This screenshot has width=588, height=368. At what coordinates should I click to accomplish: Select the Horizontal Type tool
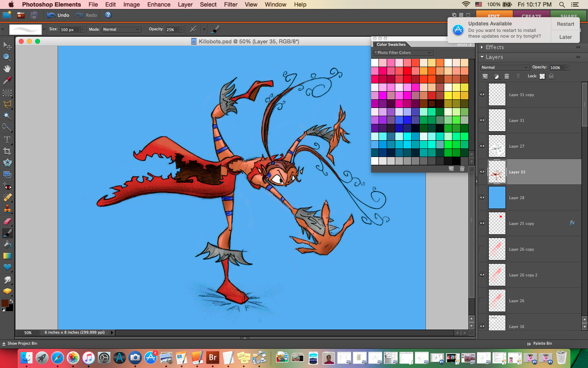(7, 140)
